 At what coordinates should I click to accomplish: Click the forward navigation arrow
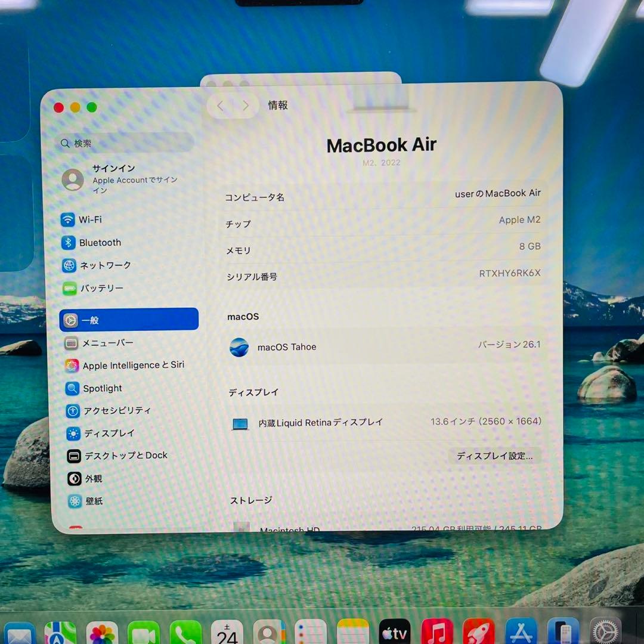click(246, 105)
